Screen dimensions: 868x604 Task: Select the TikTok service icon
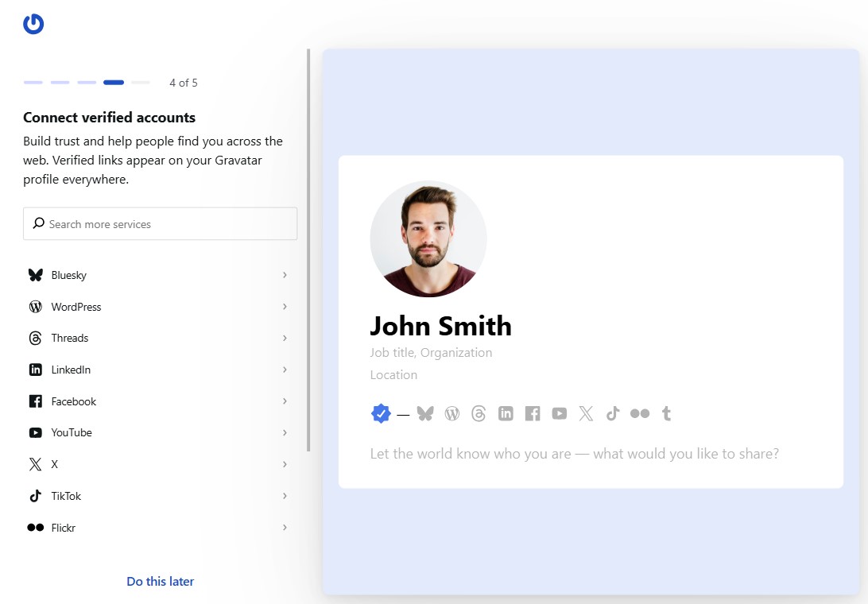35,496
